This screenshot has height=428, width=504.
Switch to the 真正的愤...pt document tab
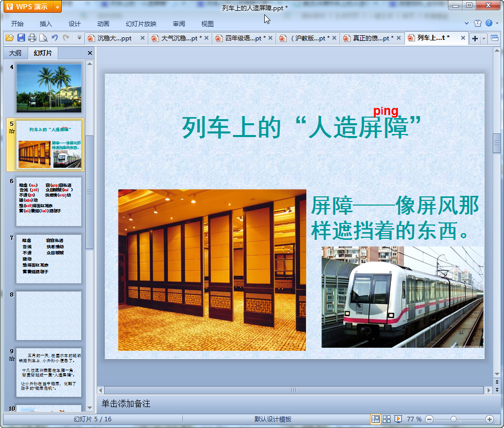pyautogui.click(x=371, y=38)
